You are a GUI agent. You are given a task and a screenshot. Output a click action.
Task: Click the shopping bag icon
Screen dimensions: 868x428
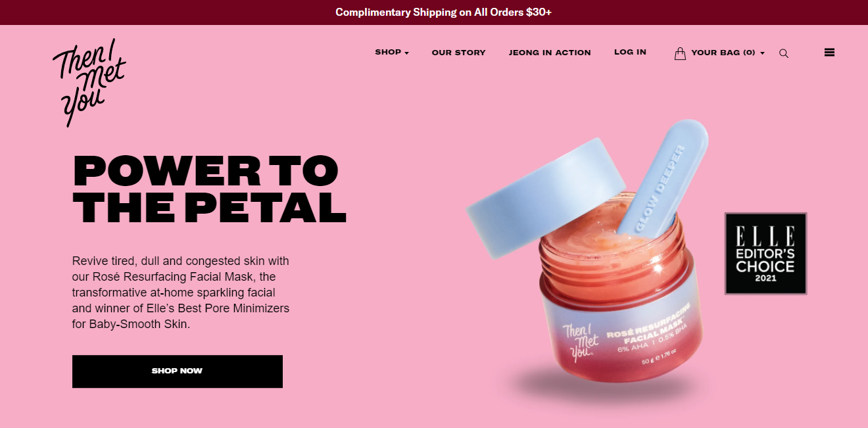(x=680, y=53)
